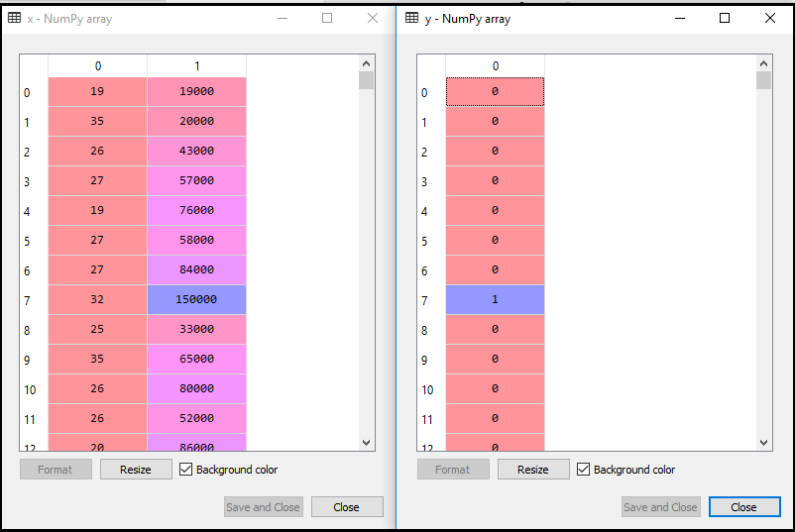
Task: Toggle Background color in x array window
Action: click(186, 470)
